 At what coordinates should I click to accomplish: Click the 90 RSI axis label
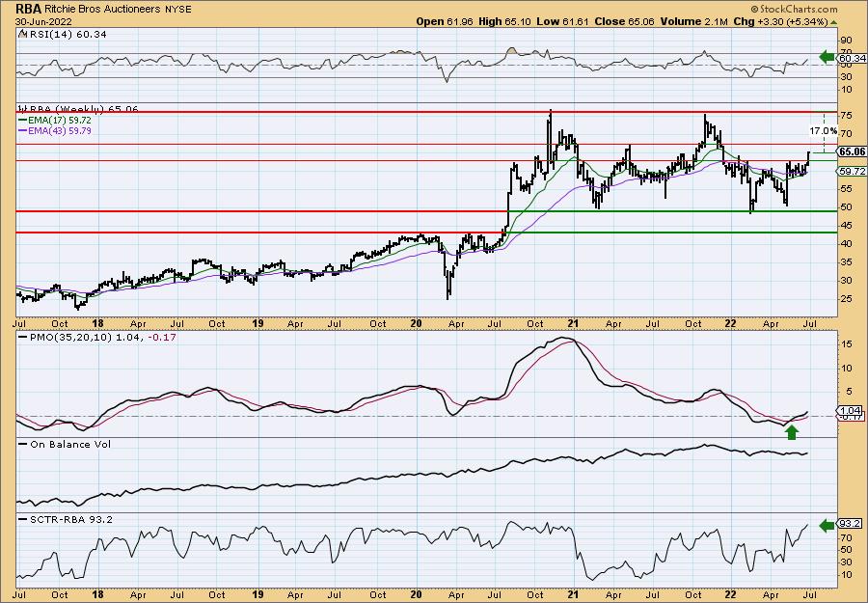(846, 40)
